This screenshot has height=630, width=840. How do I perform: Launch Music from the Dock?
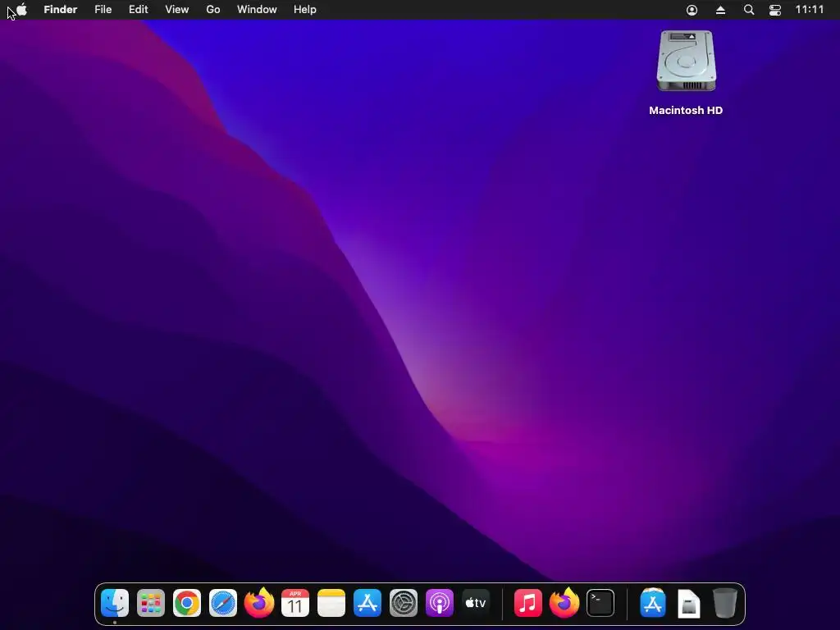point(528,603)
